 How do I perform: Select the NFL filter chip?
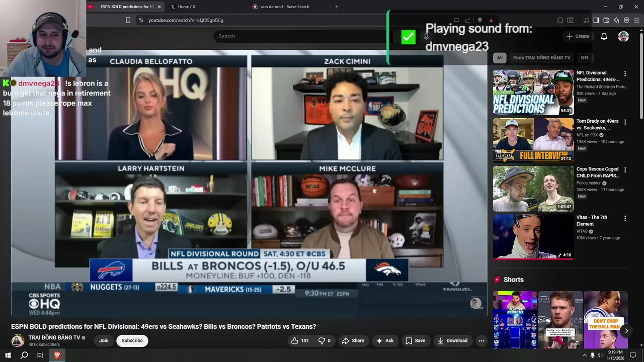(585, 58)
